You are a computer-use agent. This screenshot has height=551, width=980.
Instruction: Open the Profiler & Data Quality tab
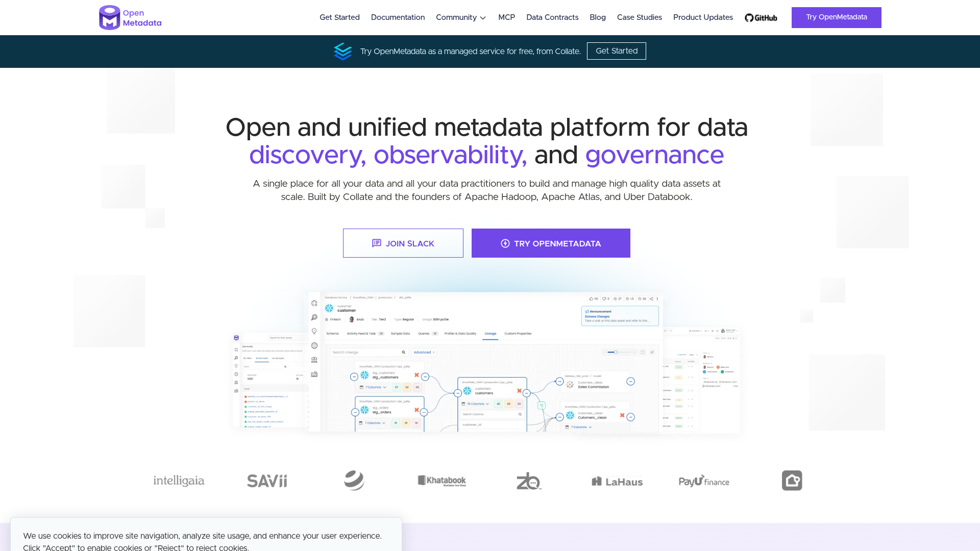[x=460, y=334]
